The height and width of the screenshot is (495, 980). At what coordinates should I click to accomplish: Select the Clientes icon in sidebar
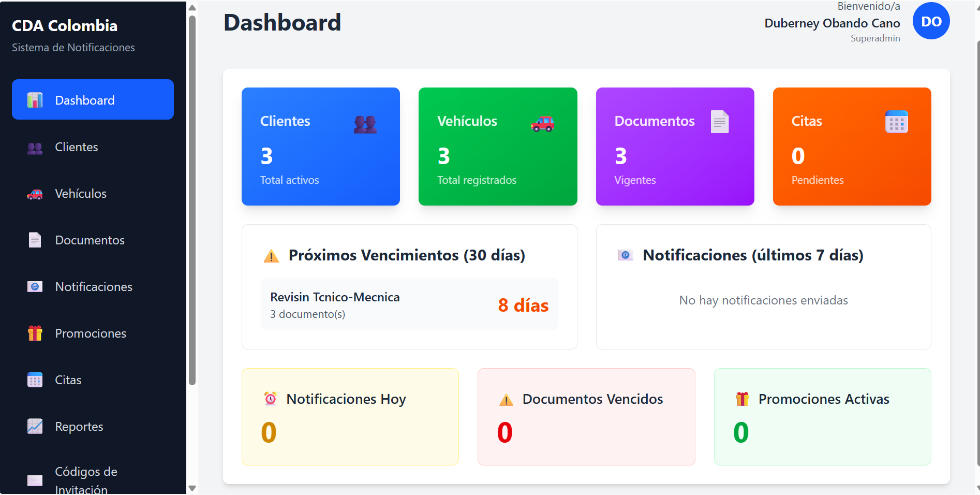click(34, 147)
